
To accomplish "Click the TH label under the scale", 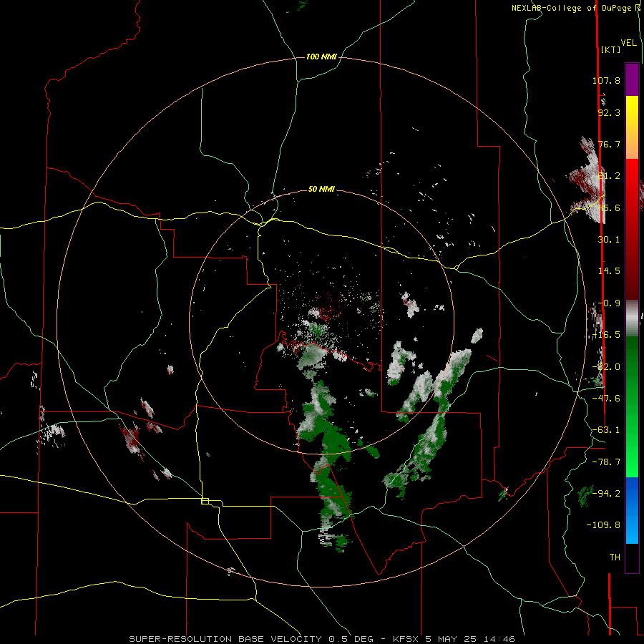I will (615, 557).
